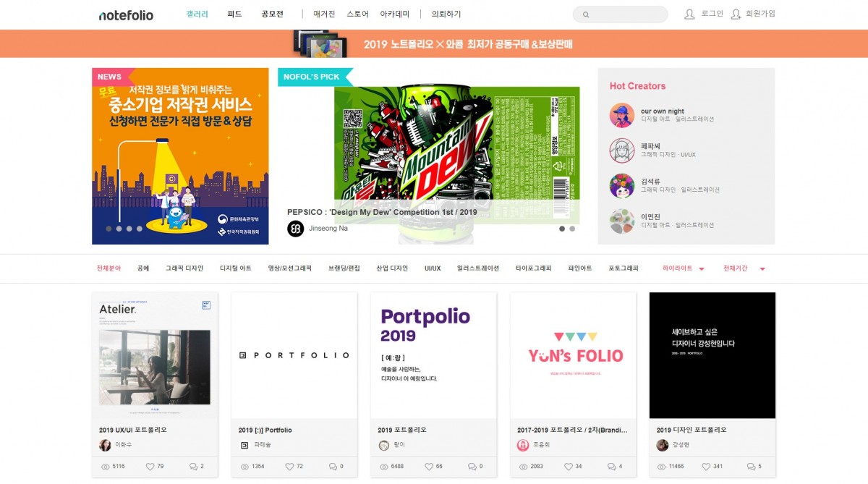The height and width of the screenshot is (484, 868).
Task: Filter by 산업 디자인 category
Action: point(392,268)
